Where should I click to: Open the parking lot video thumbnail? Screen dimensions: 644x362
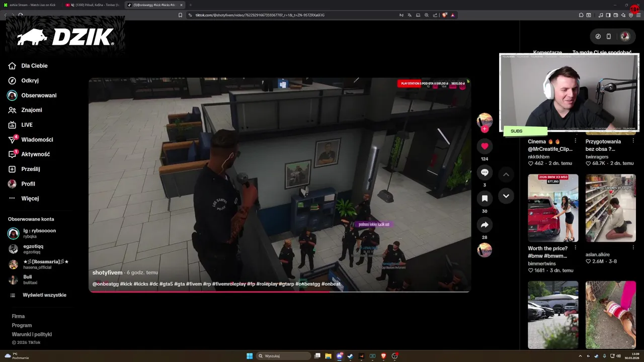pos(553,315)
